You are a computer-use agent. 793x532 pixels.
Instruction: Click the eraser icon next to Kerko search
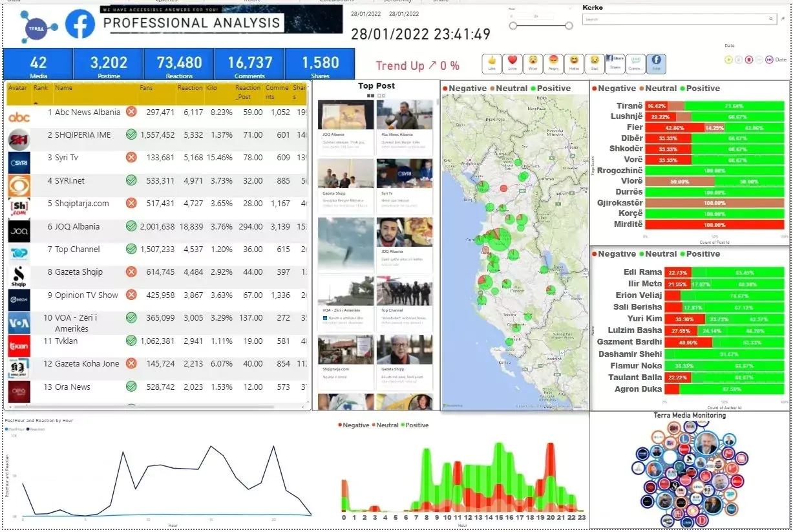click(x=783, y=19)
